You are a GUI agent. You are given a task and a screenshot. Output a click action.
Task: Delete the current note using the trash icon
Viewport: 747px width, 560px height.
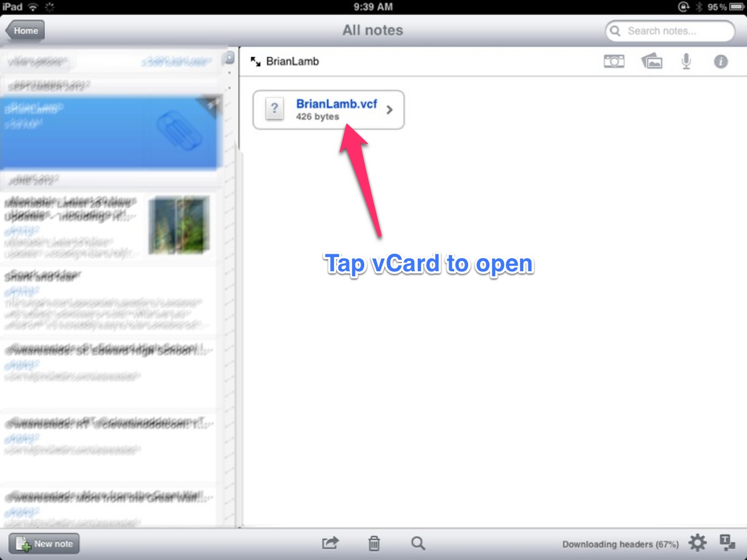(x=374, y=542)
